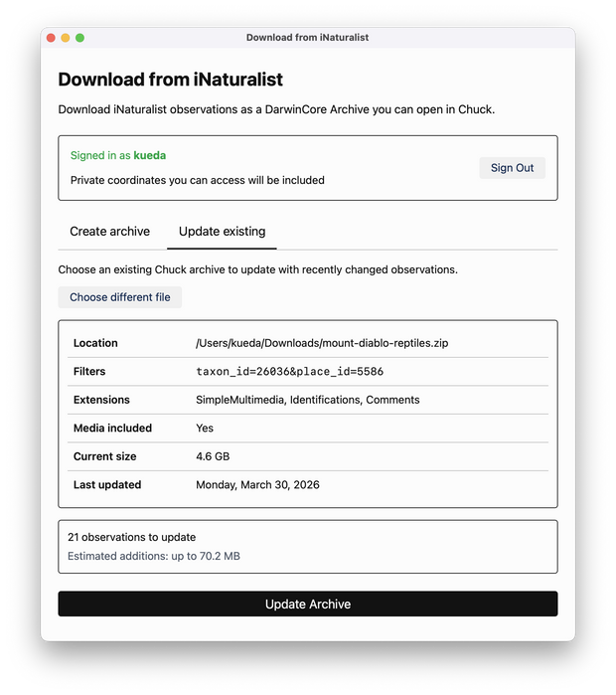Click the Private coordinates notice text
The image size is (616, 695).
pos(198,180)
